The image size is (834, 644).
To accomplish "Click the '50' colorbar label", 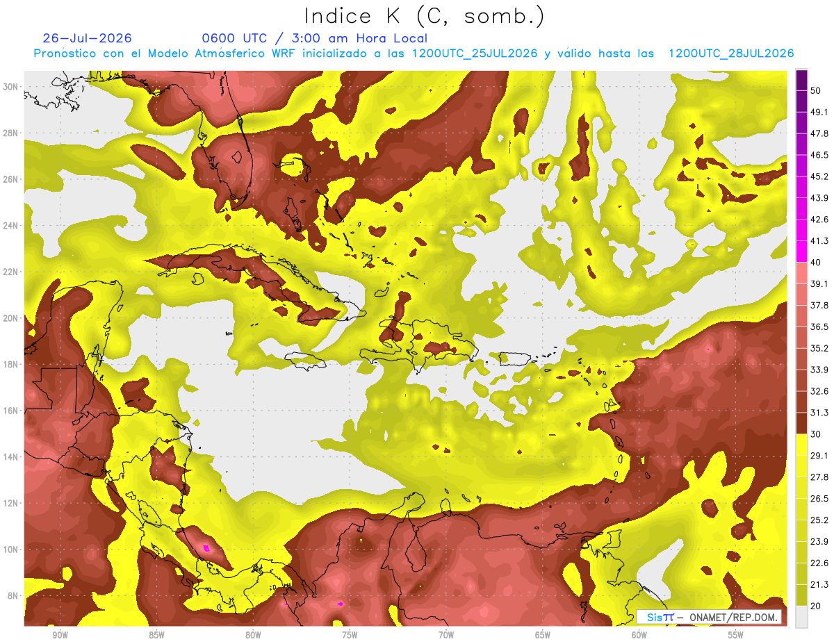I will [x=817, y=90].
